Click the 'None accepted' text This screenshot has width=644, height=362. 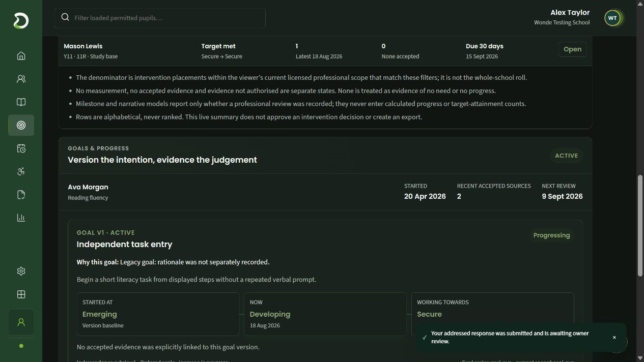tap(401, 56)
